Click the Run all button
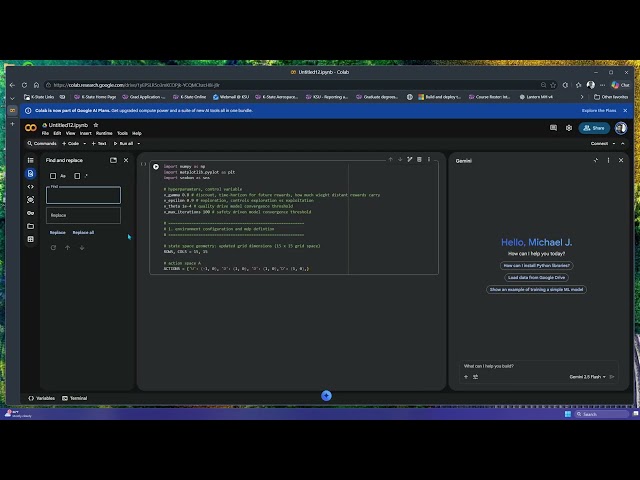This screenshot has width=640, height=480. 123,144
